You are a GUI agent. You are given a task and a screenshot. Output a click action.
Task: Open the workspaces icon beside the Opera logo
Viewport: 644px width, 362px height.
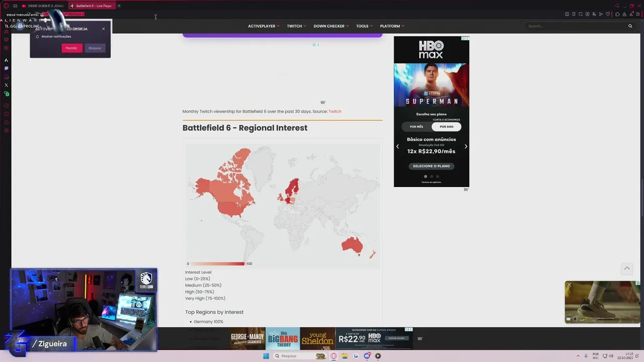[15, 6]
